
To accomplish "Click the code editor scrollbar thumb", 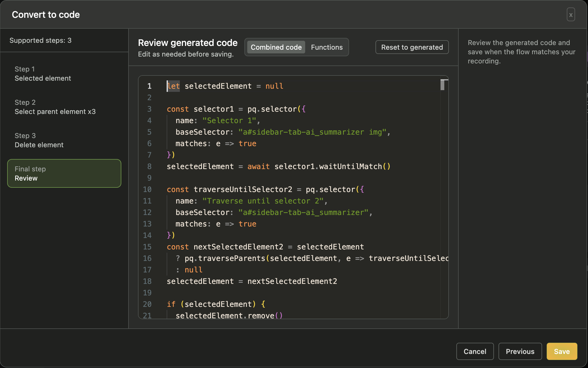I will (x=443, y=85).
